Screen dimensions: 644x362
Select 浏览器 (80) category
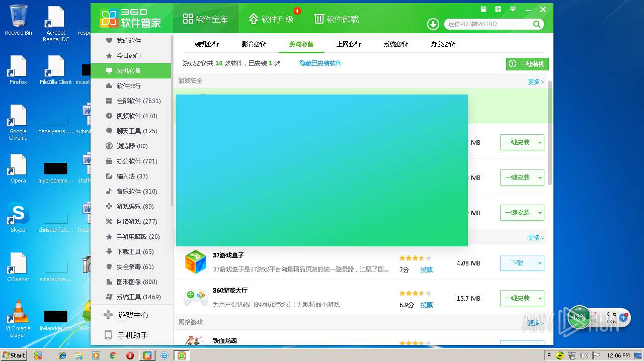[x=131, y=146]
